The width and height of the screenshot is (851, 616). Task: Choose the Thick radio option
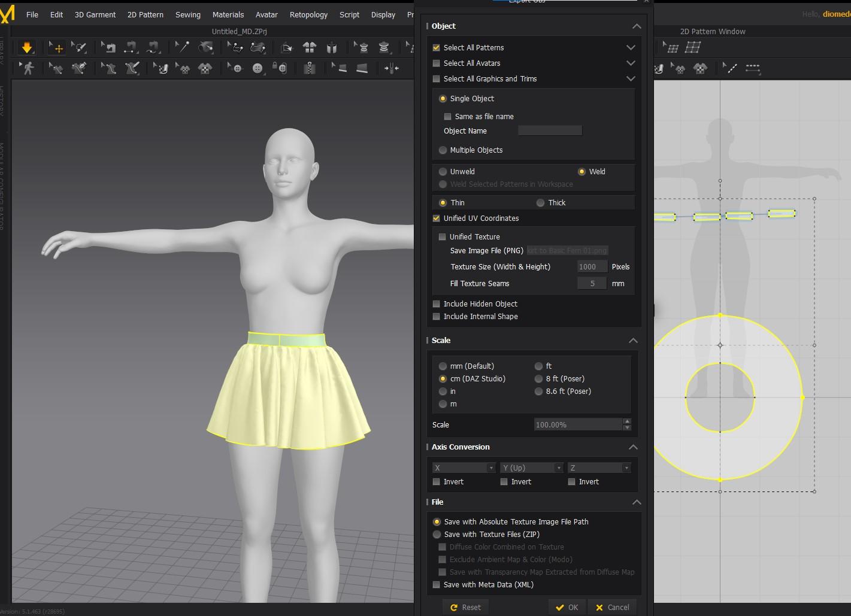541,203
